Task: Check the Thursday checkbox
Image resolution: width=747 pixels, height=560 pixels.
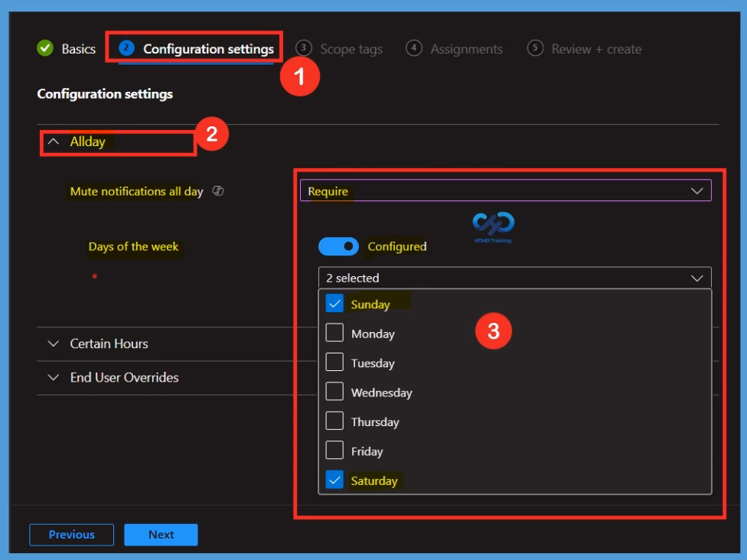Action: click(x=334, y=421)
